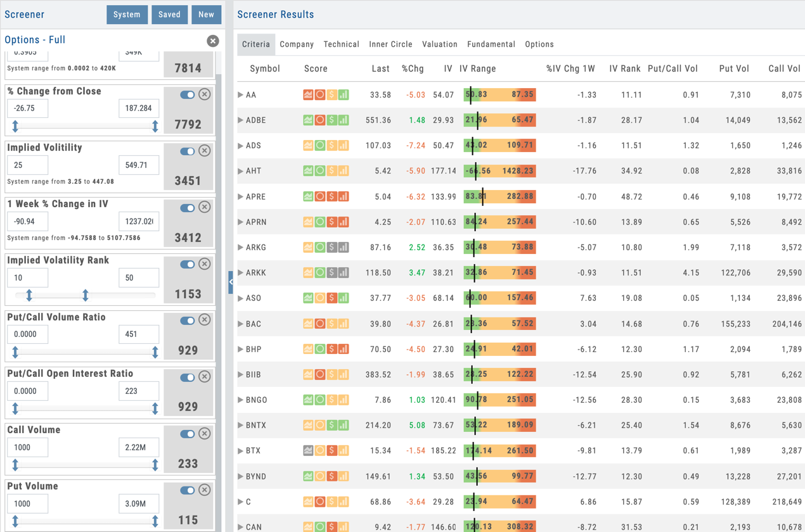
Task: Click the dollar score icon for ASO
Action: tap(332, 298)
